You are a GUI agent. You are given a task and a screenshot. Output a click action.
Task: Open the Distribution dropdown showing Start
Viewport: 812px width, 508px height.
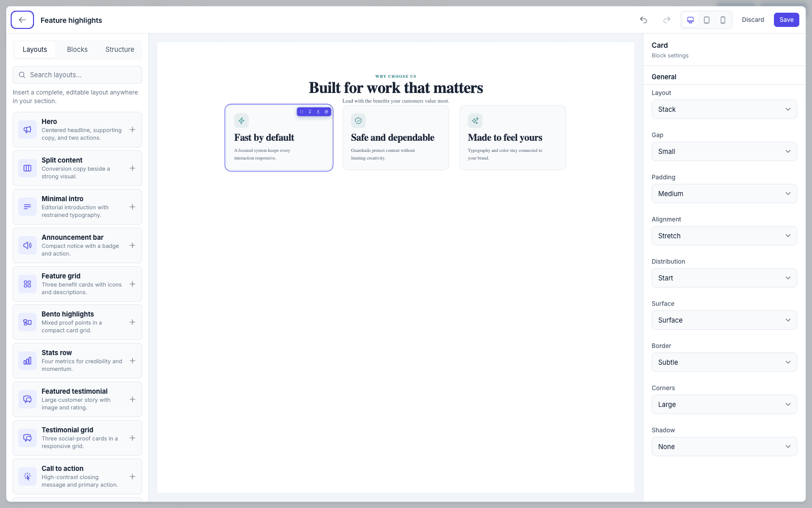click(724, 278)
